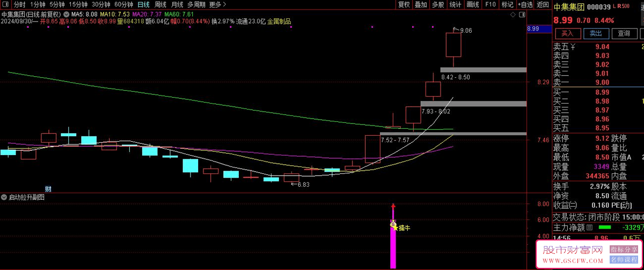Click the 名师课程 button in banner
The image size is (644, 270).
click(x=624, y=260)
